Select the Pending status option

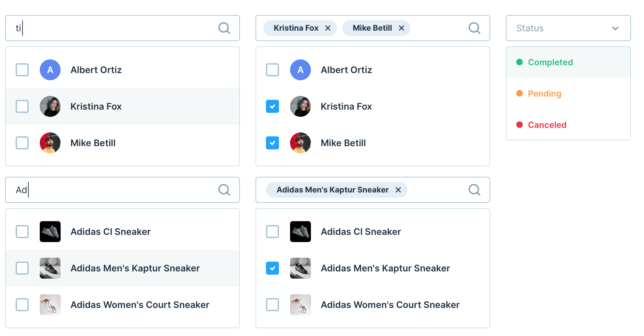(568, 94)
